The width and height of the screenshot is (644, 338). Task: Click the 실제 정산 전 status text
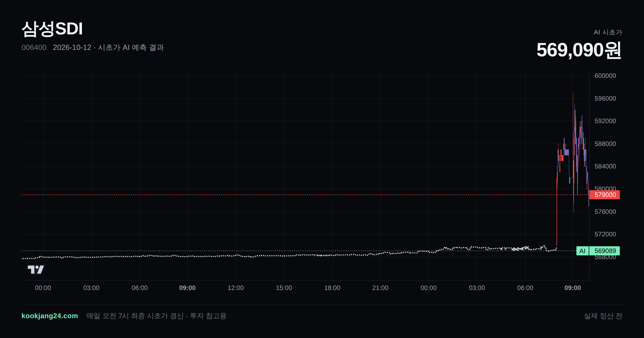603,316
